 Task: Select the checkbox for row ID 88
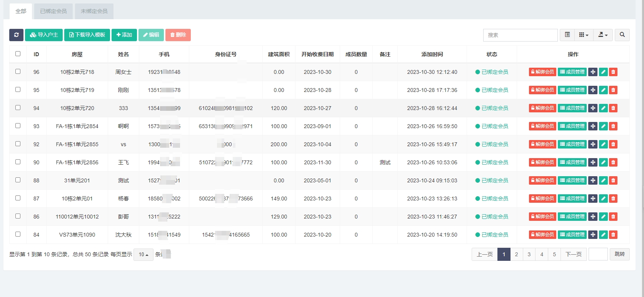(x=18, y=180)
